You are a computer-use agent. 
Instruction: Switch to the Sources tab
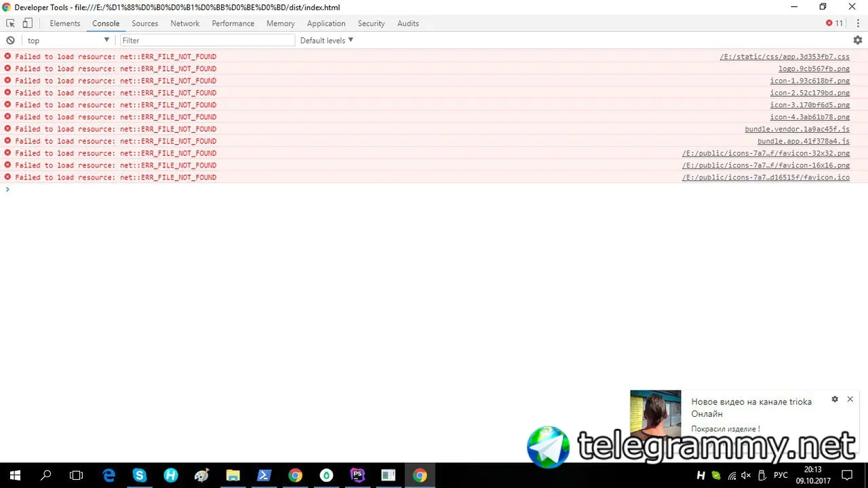click(x=145, y=23)
